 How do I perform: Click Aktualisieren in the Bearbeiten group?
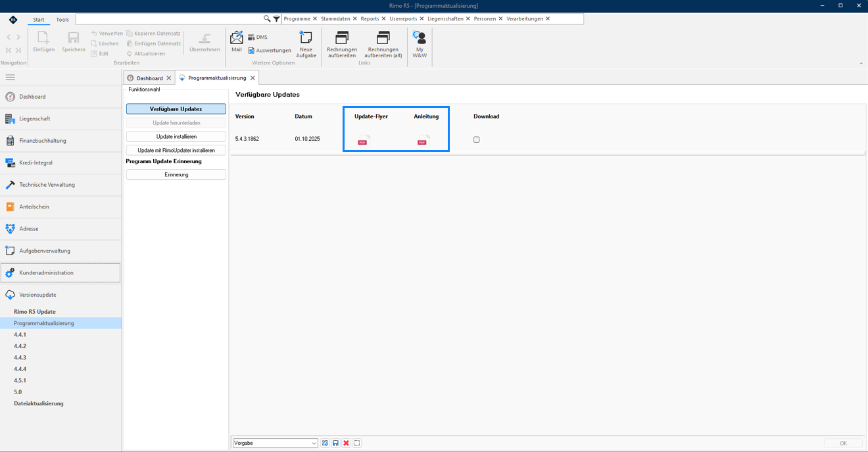tap(146, 54)
